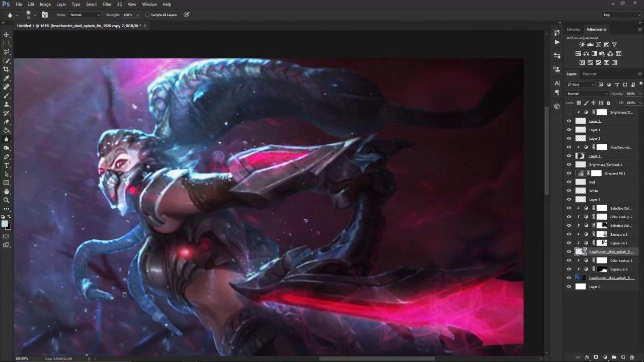The height and width of the screenshot is (362, 644).
Task: Add a Photo Filter adjustment
Action: 602,54
